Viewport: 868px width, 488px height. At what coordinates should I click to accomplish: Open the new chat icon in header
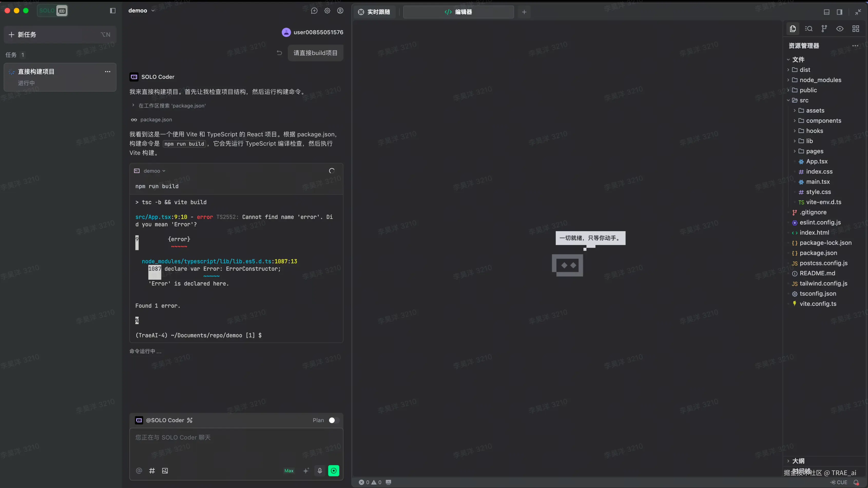pyautogui.click(x=314, y=11)
